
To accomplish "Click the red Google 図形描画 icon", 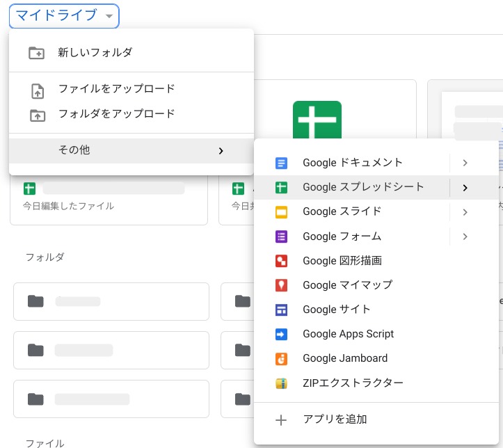I will point(281,261).
